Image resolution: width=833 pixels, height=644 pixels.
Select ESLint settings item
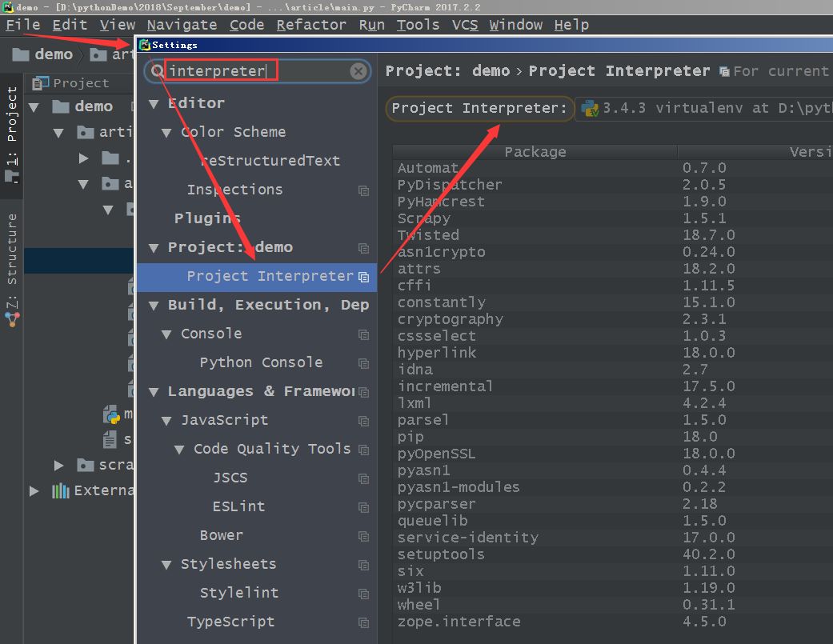pos(238,506)
